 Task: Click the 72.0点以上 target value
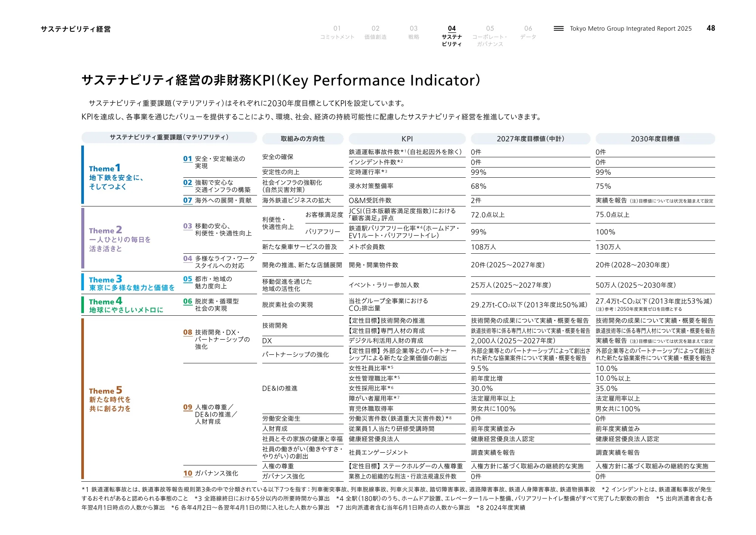[488, 215]
